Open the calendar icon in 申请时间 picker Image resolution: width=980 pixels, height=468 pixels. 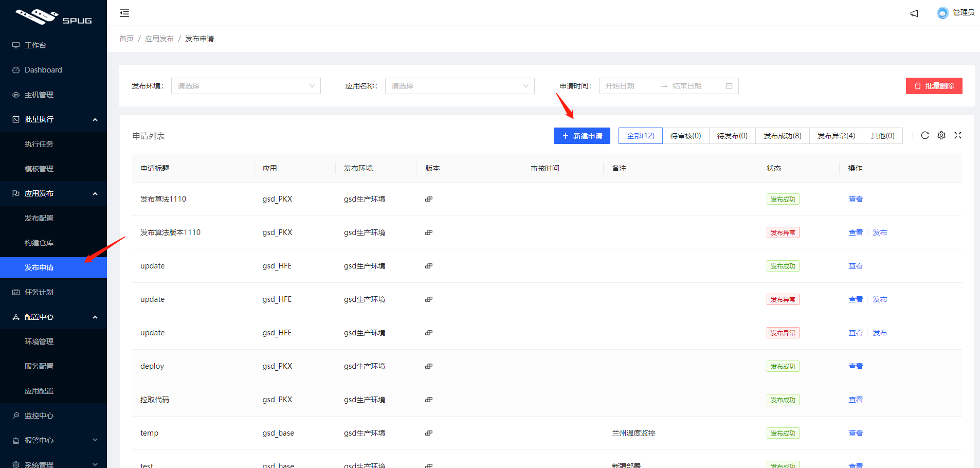tap(729, 86)
